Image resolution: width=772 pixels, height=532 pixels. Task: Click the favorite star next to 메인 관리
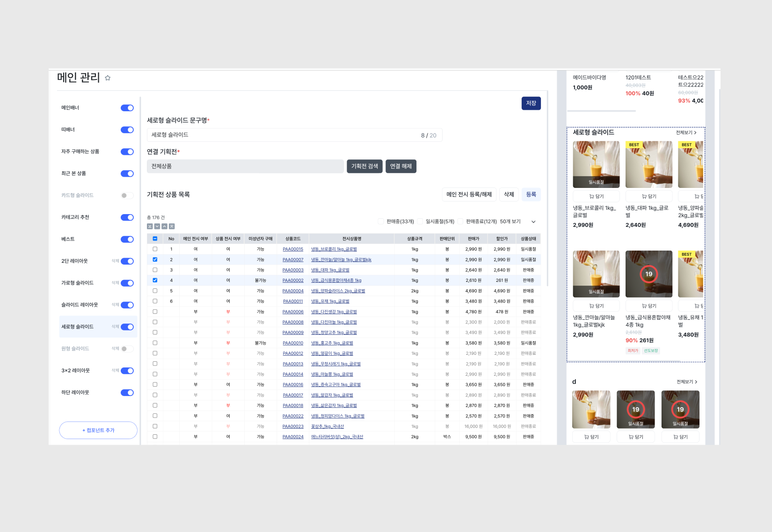click(x=108, y=78)
